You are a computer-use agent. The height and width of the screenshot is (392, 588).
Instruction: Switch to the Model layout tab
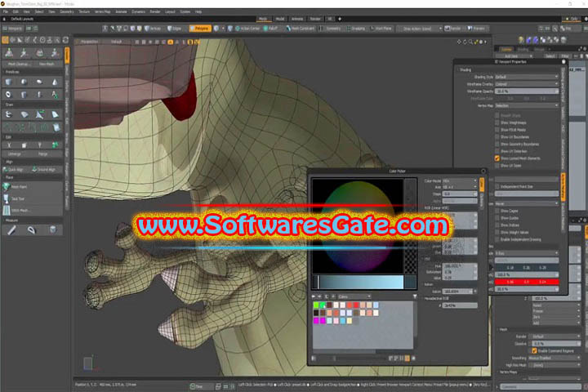click(x=280, y=19)
